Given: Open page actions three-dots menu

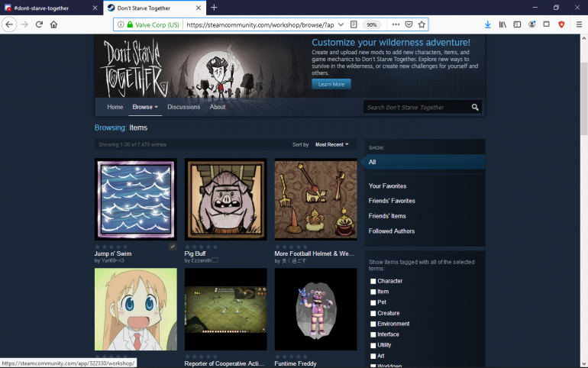Looking at the screenshot, I should point(396,24).
